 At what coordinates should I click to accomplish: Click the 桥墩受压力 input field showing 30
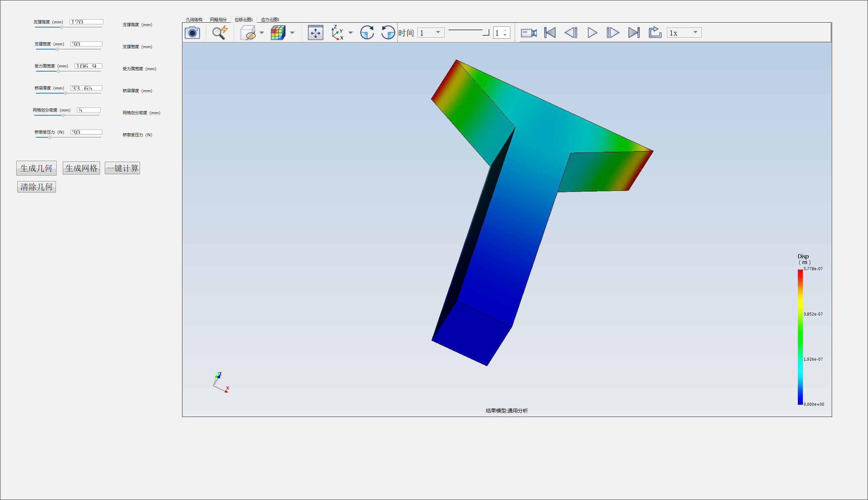(86, 132)
